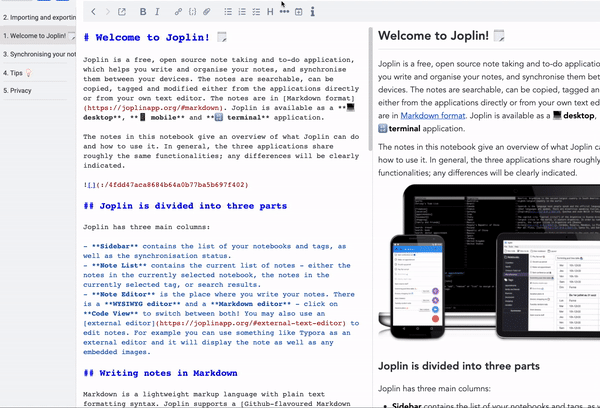The height and width of the screenshot is (408, 600).
Task: Click 'Joplin has three main columns:' in rendered view
Action: pos(434,389)
